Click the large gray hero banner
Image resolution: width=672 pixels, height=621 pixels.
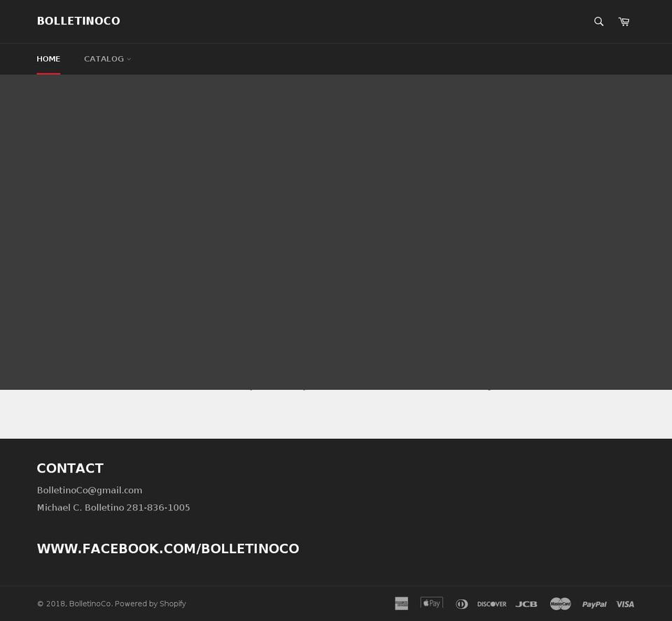click(x=336, y=232)
